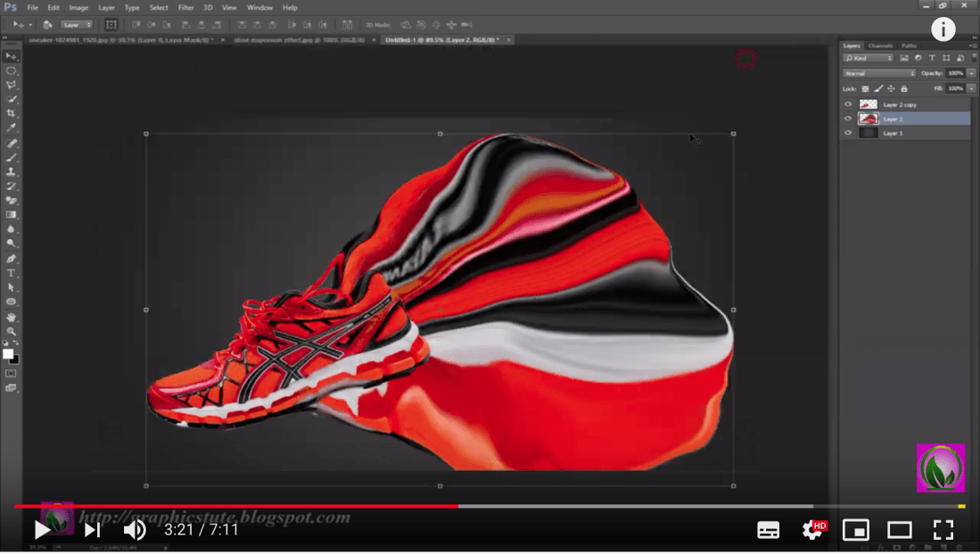Toggle visibility of Layer 1
This screenshot has width=980, height=555.
point(848,133)
